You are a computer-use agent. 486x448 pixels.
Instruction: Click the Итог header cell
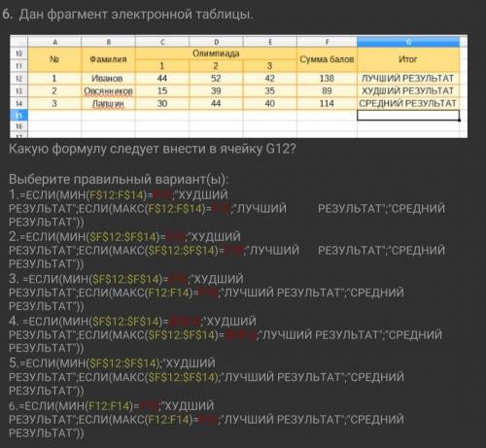(408, 59)
